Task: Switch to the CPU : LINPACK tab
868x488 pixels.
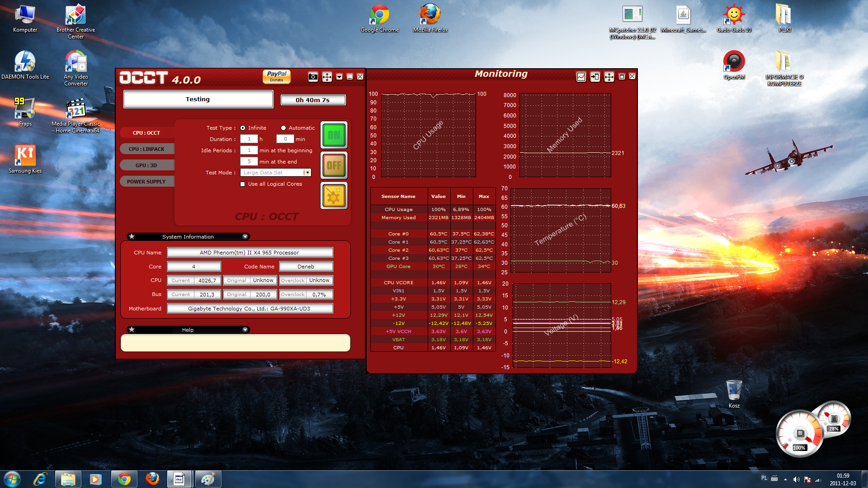Action: (146, 149)
